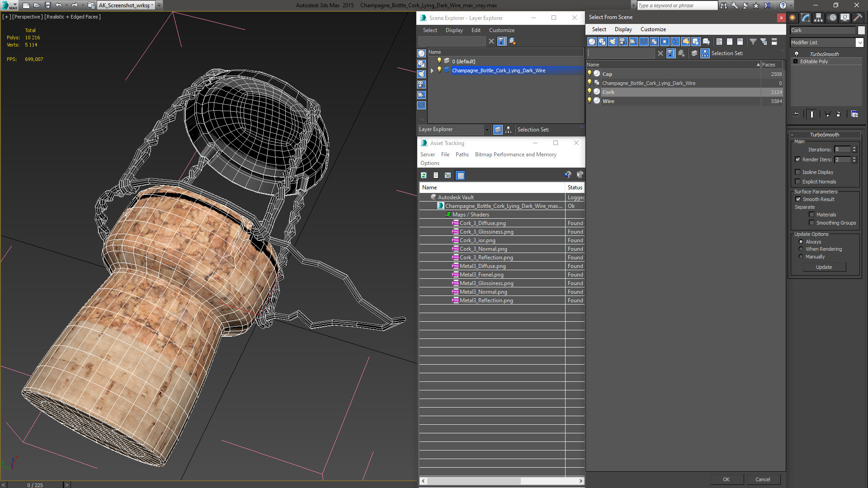Click Select None icon in Select From Scene

[730, 42]
